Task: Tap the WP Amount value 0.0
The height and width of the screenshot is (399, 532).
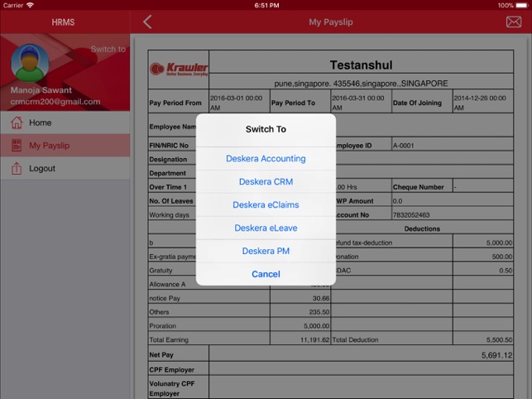Action: [397, 201]
